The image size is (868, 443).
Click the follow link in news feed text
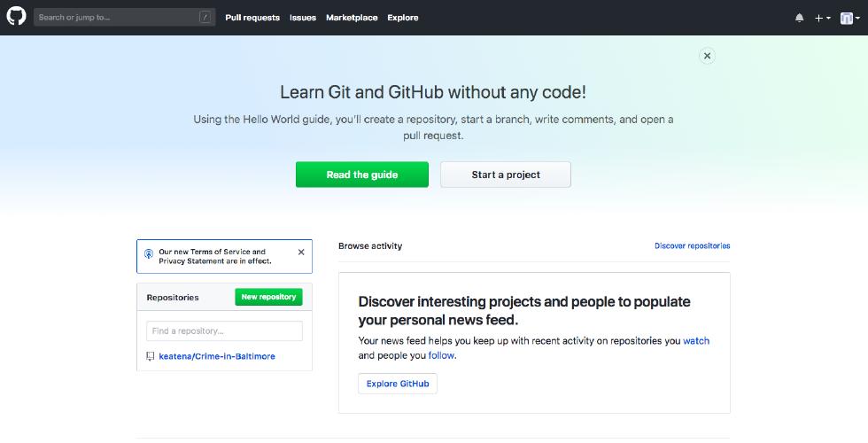441,355
